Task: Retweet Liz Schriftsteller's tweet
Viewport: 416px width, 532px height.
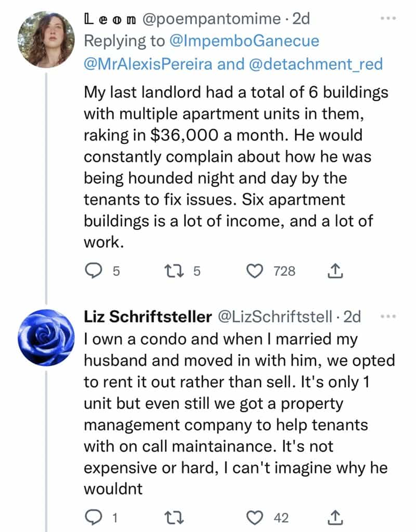Action: (171, 517)
